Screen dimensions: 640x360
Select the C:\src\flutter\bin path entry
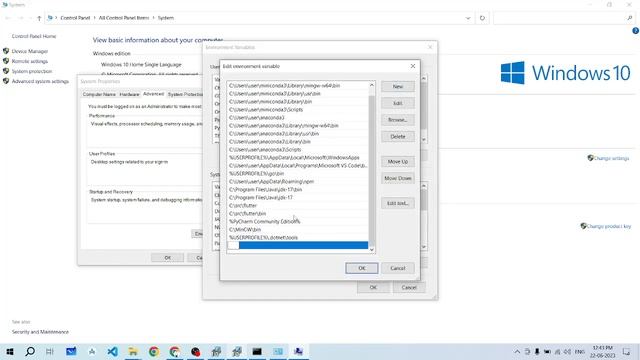click(x=298, y=213)
